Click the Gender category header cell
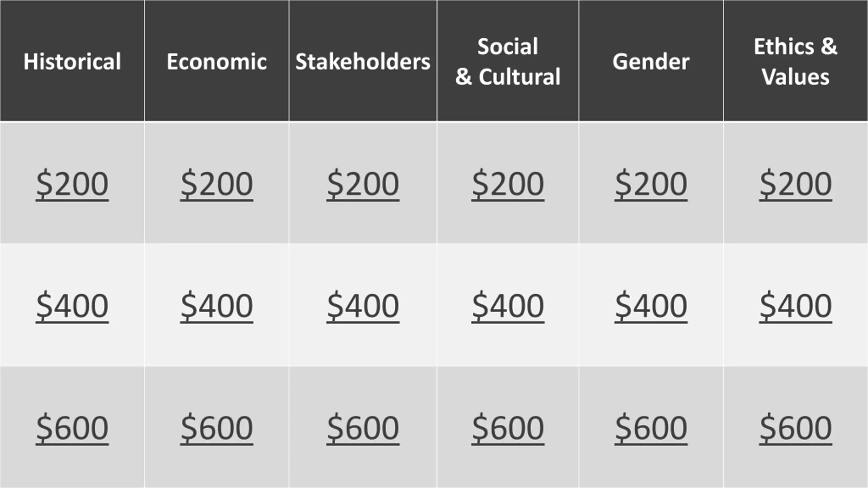868x488 pixels. pos(651,61)
